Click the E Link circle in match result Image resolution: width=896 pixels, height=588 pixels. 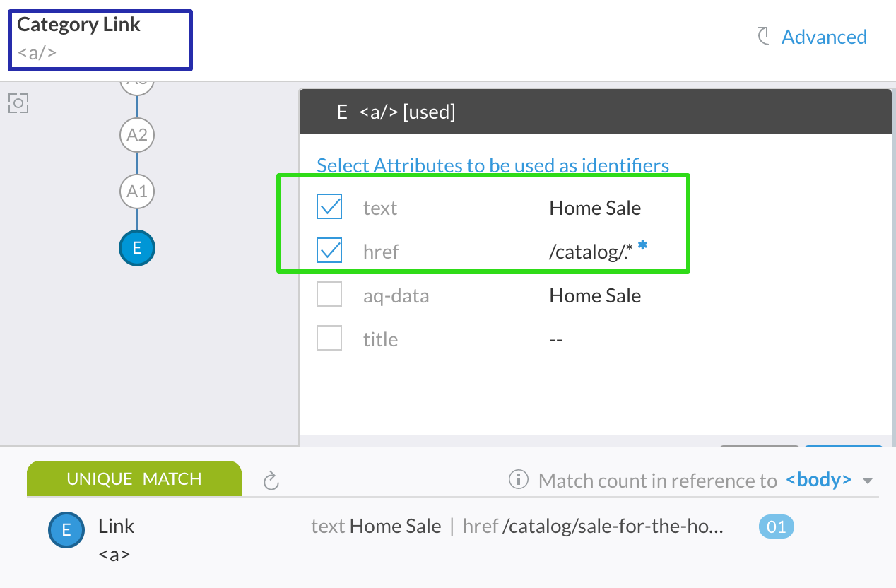pos(66,530)
